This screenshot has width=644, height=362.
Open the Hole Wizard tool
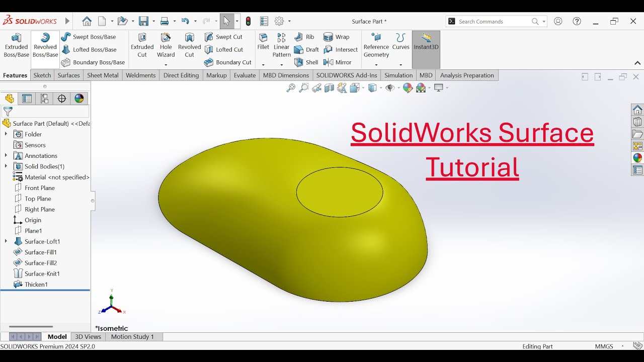point(166,46)
